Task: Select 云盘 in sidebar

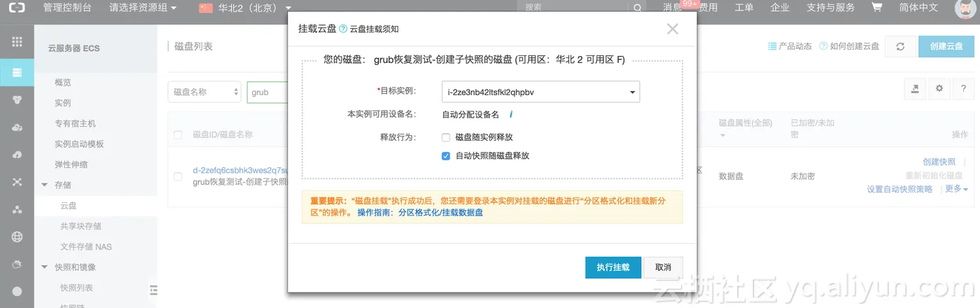Action: (69, 206)
